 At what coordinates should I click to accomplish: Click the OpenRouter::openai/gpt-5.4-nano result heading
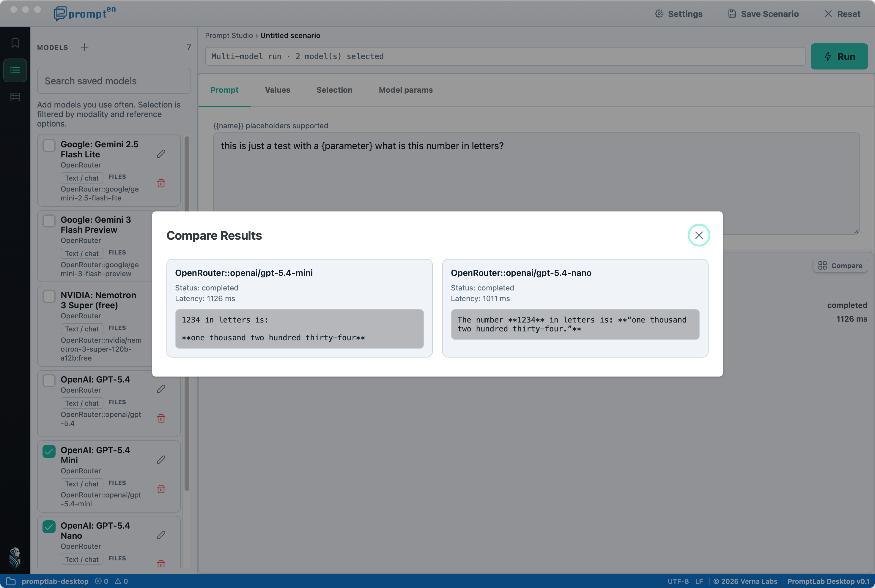point(521,273)
